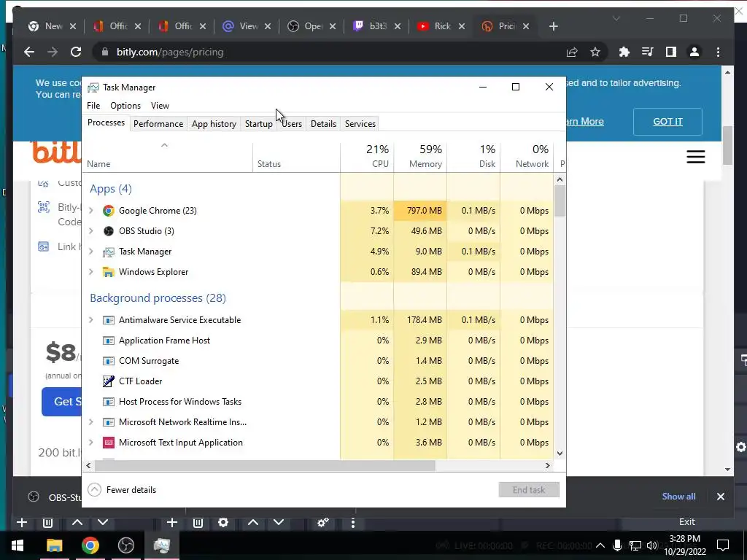This screenshot has height=560, width=747.
Task: Collapse with Fewer details arrow
Action: click(95, 489)
